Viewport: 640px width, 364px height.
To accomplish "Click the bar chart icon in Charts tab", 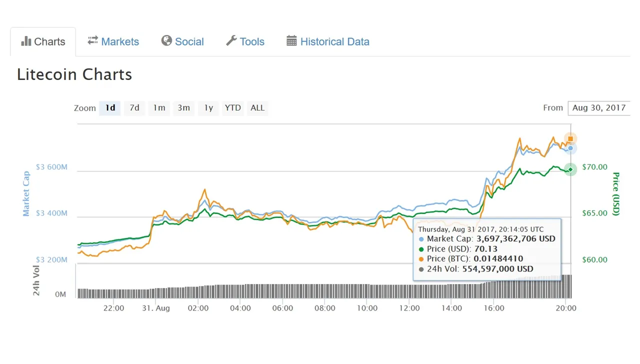I will [x=26, y=41].
